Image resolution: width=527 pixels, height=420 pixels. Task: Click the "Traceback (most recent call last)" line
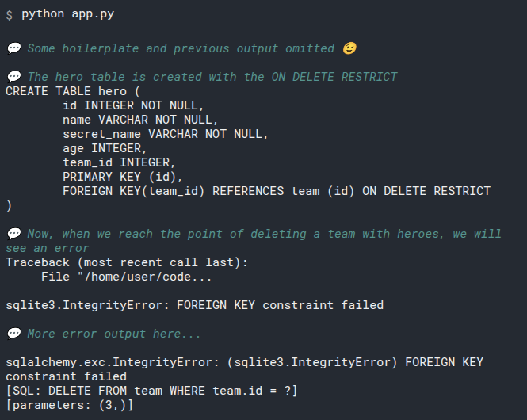(127, 262)
